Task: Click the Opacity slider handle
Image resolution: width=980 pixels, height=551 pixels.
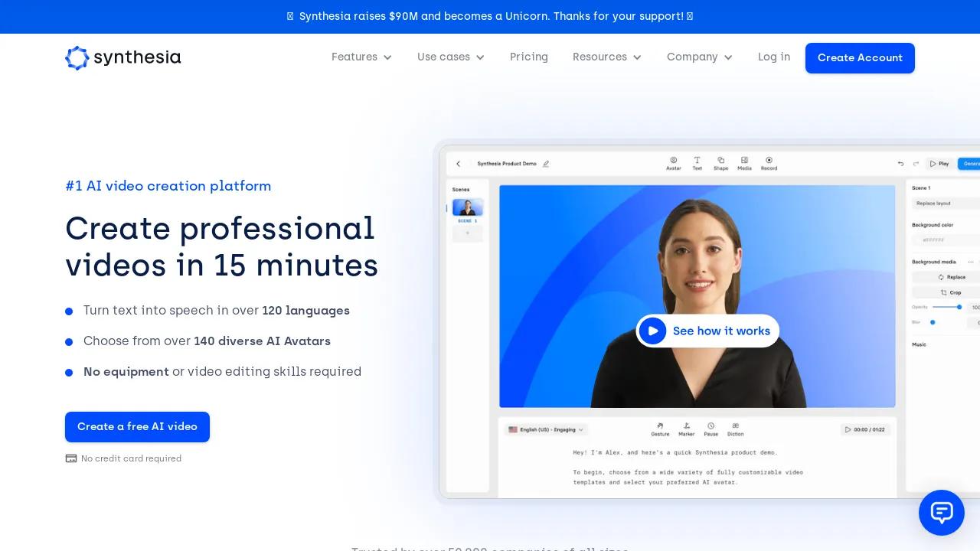Action: click(x=959, y=307)
